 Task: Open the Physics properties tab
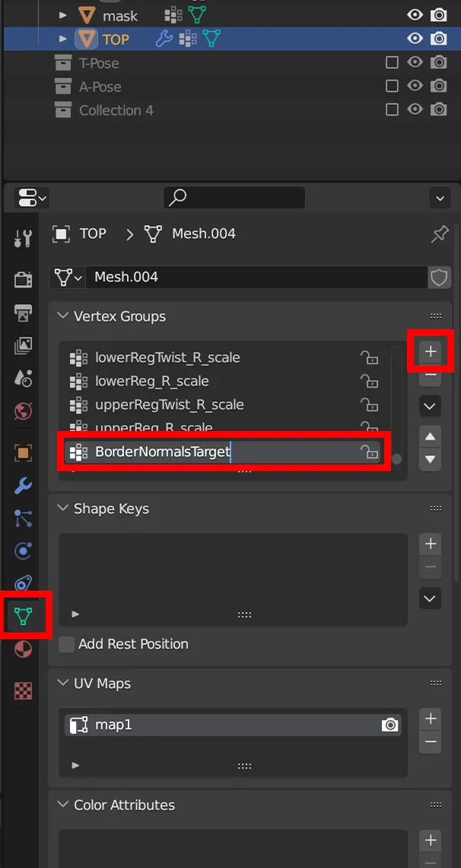pyautogui.click(x=23, y=550)
